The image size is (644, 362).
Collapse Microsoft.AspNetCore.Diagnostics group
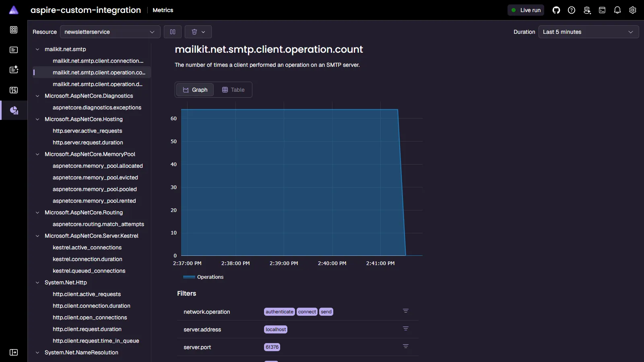[x=37, y=96]
